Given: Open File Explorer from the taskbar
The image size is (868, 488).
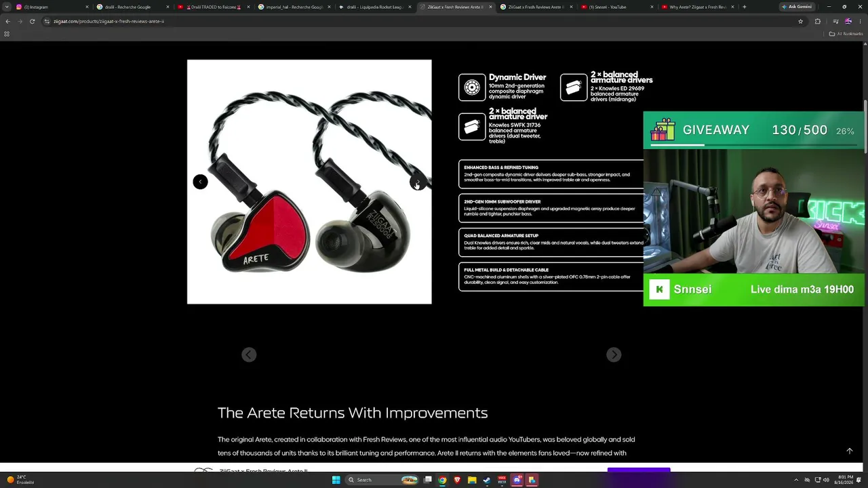Looking at the screenshot, I should 472,480.
